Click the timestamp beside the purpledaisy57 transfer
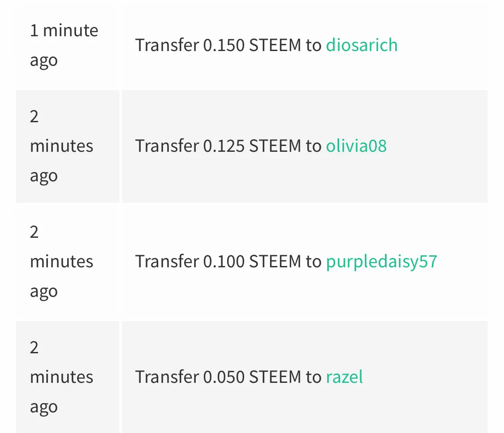Screen dimensions: 504x433 click(61, 262)
